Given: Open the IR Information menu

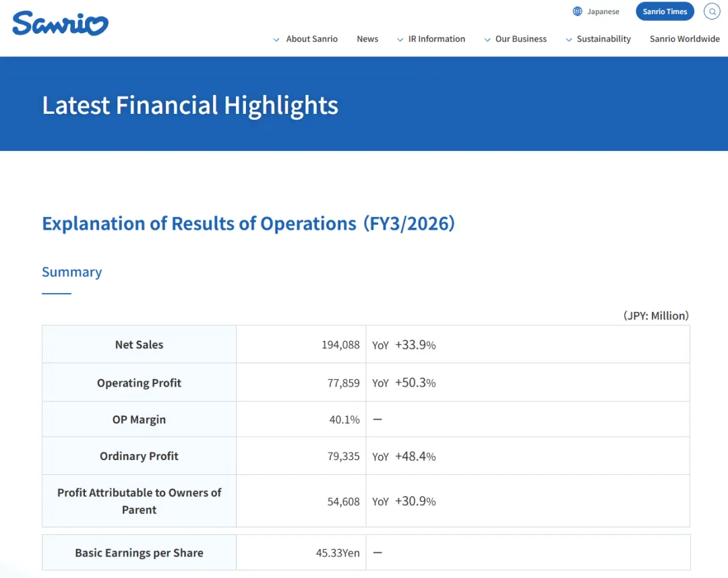Looking at the screenshot, I should pyautogui.click(x=436, y=39).
